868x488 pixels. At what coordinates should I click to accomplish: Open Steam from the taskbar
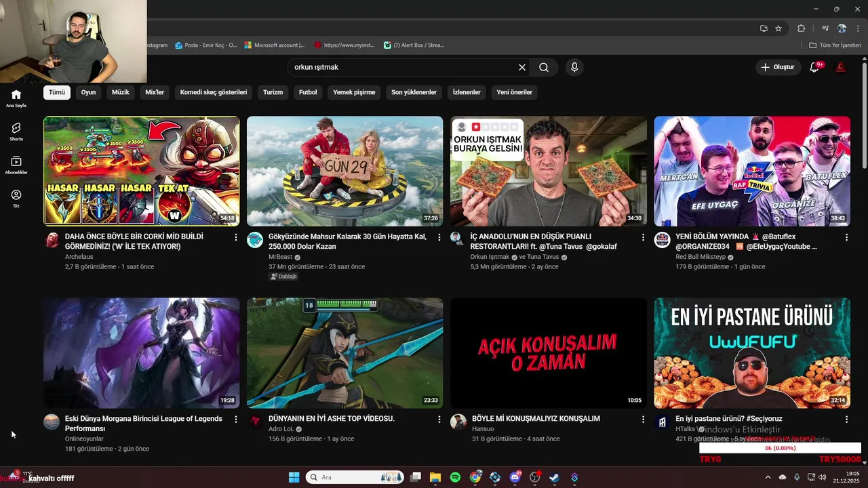click(554, 477)
